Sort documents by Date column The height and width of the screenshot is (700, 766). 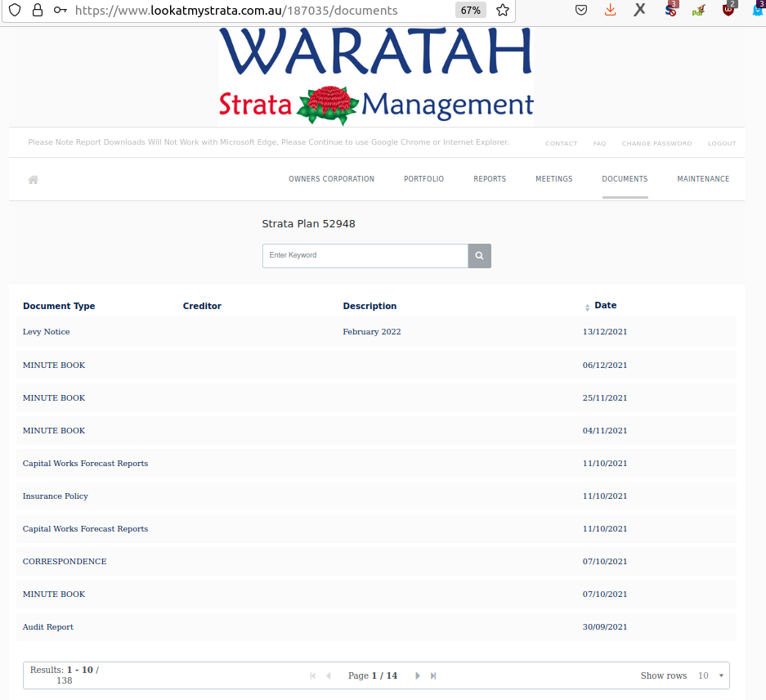[x=605, y=306]
